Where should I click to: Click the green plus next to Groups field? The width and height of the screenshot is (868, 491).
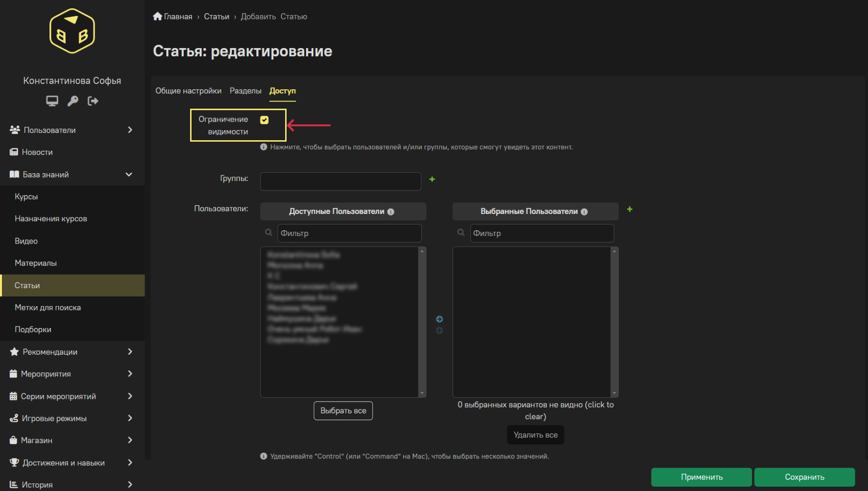tap(432, 180)
